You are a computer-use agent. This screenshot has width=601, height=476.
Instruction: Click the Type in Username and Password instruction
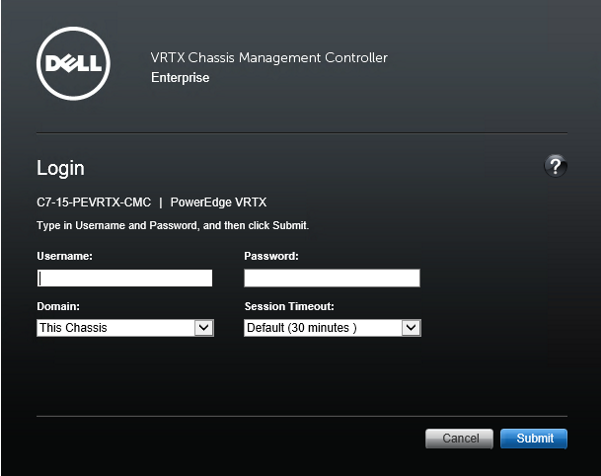coord(173,226)
